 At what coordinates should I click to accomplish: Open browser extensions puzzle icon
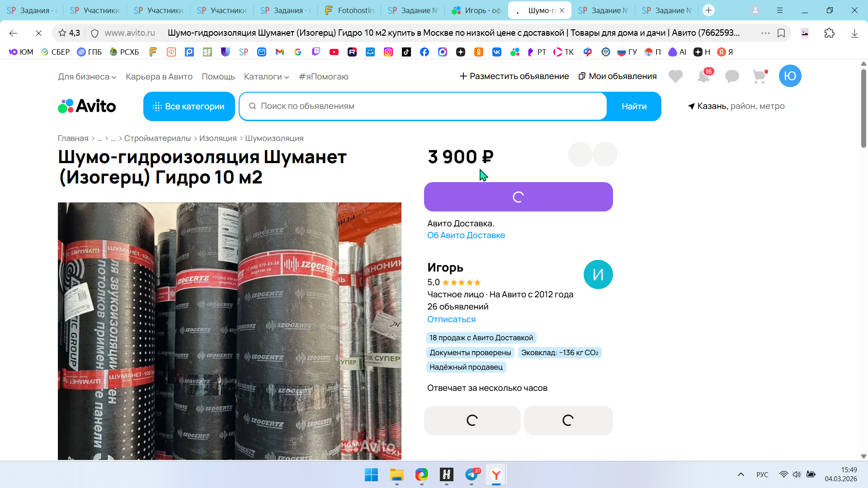click(829, 33)
